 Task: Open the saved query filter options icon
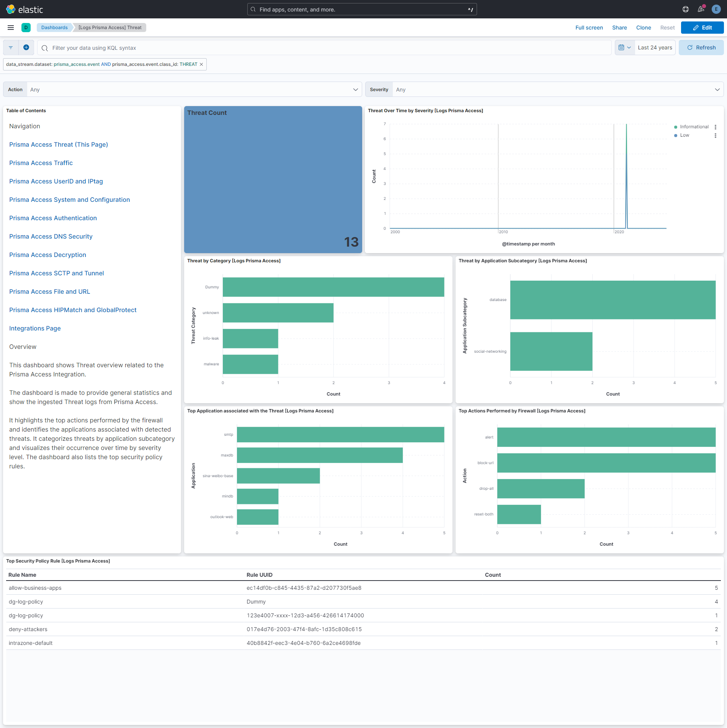coord(10,47)
